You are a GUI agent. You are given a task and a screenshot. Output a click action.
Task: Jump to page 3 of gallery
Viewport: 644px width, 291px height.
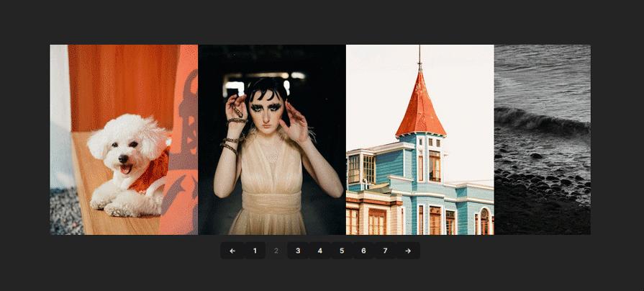(298, 251)
